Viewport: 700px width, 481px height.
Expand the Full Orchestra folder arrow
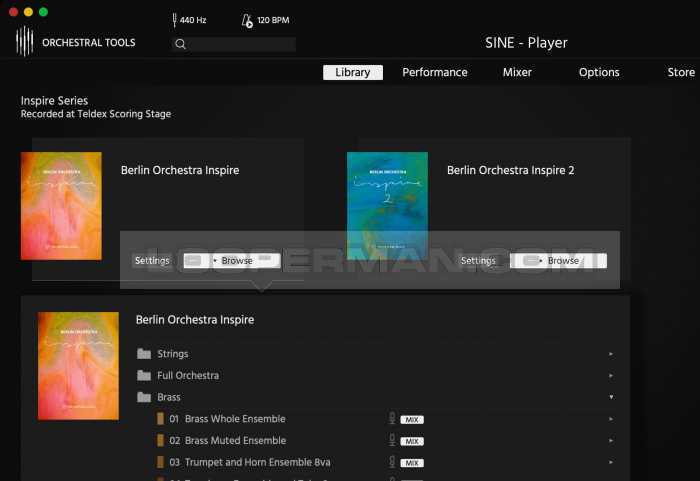point(611,376)
